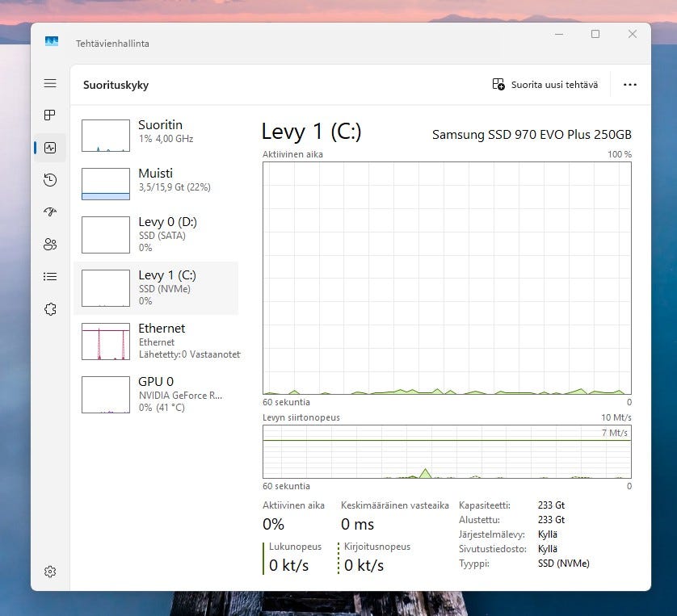This screenshot has width=677, height=616.
Task: Open the Users page icon
Action: [50, 244]
